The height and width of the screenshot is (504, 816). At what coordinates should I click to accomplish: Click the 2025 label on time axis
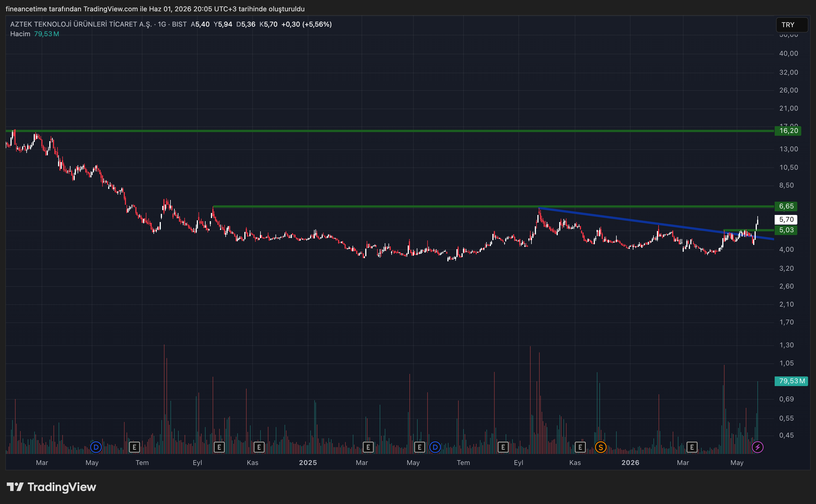click(307, 463)
